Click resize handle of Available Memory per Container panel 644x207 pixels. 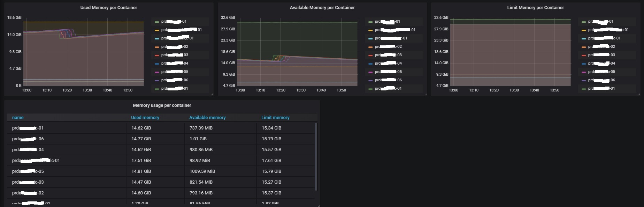pos(426,94)
